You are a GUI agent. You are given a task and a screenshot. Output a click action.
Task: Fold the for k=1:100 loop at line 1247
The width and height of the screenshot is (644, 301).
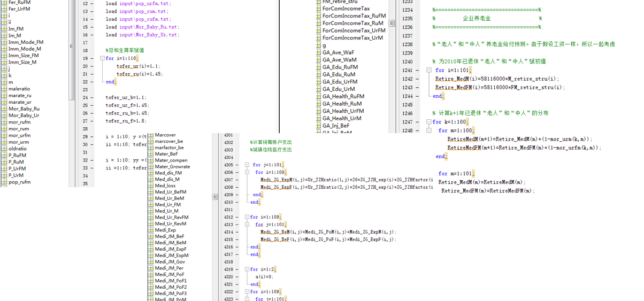point(429,122)
